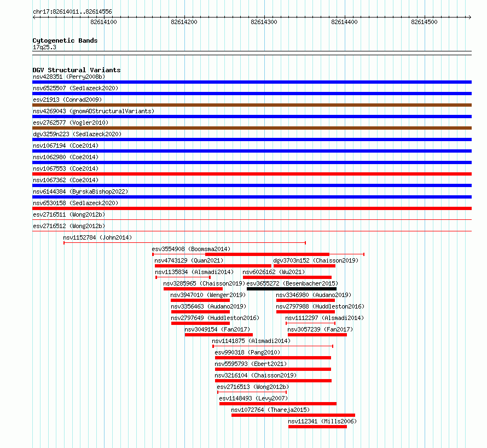The image size is (487, 448).
Task: Select the esv21913 (Conrad2009) variant label
Action: click(x=67, y=100)
